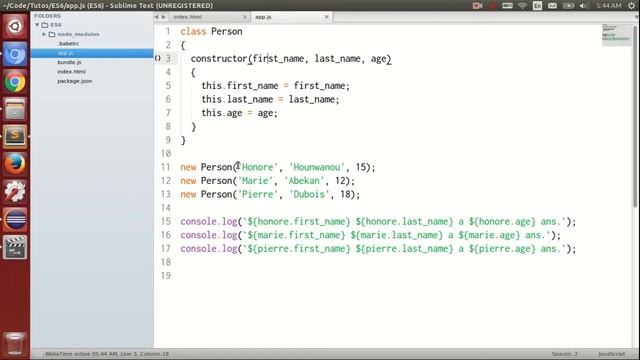Image resolution: width=640 pixels, height=360 pixels.
Task: Open the keyboard indicator in tray
Action: point(507,6)
